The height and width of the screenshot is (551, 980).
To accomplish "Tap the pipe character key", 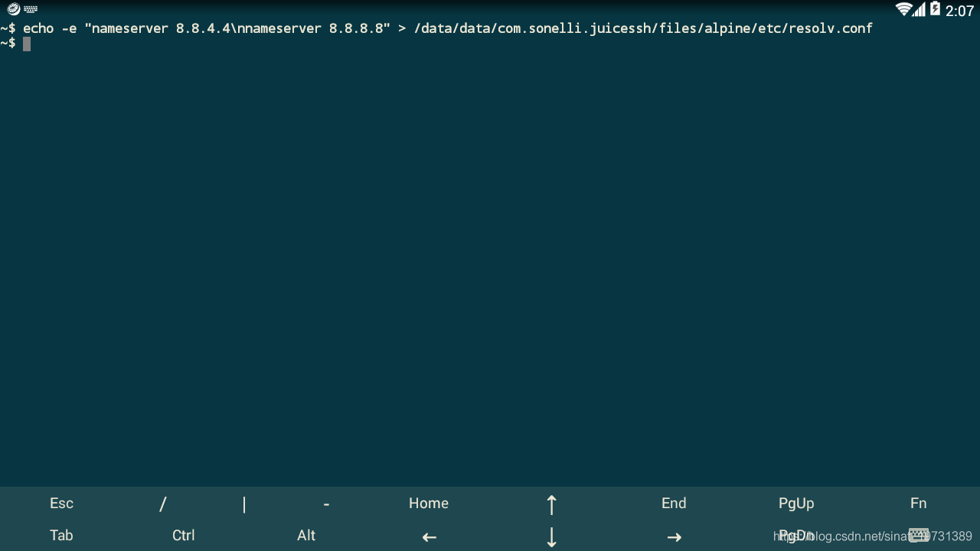I will [244, 504].
